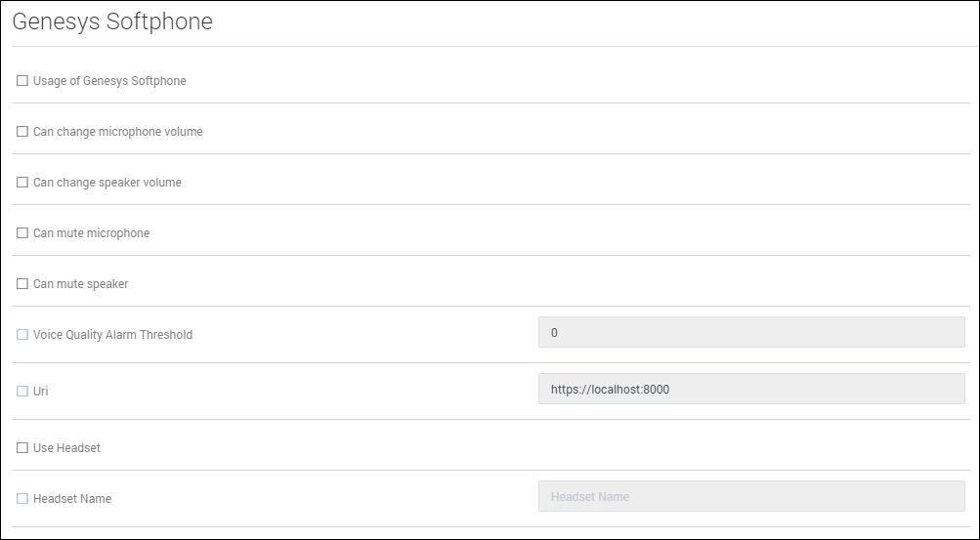Click the 'Can mute speaker' label text
980x540 pixels.
80,284
